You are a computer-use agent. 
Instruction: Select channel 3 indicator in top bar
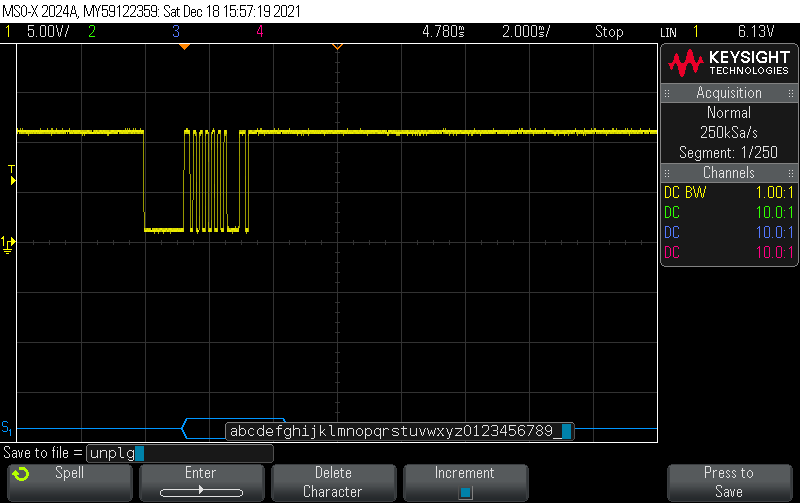[176, 32]
